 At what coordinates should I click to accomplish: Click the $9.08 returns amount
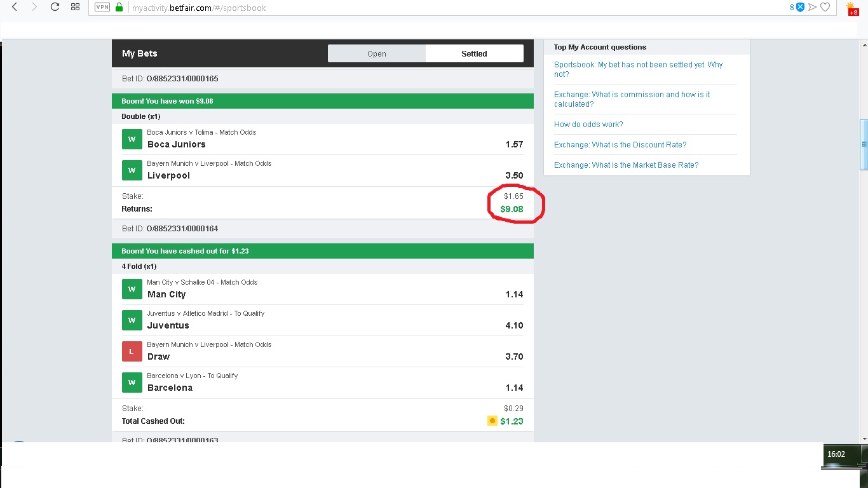pos(512,209)
